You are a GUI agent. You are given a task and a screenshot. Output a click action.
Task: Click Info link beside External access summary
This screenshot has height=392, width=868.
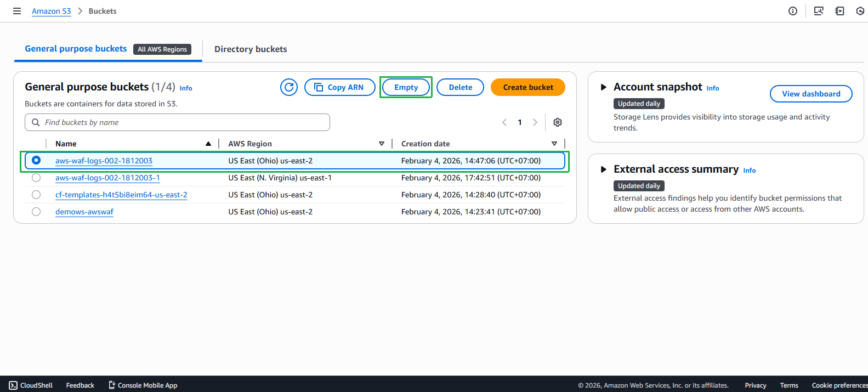750,171
